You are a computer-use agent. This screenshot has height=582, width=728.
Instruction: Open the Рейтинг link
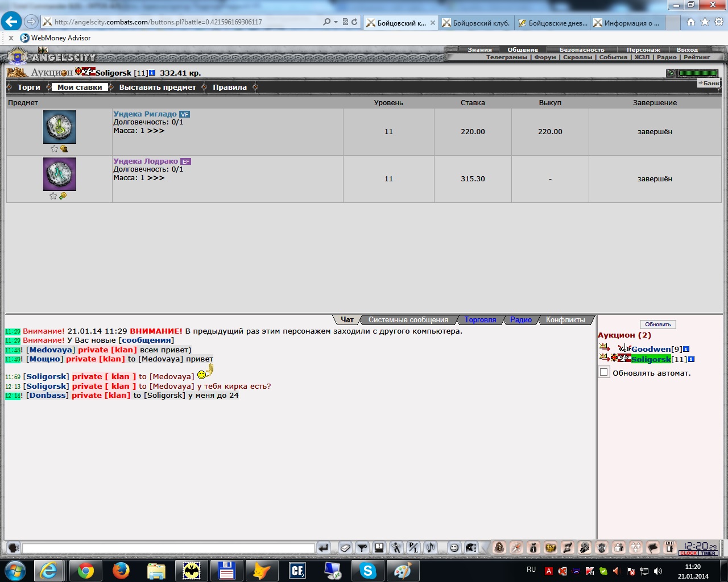[697, 57]
